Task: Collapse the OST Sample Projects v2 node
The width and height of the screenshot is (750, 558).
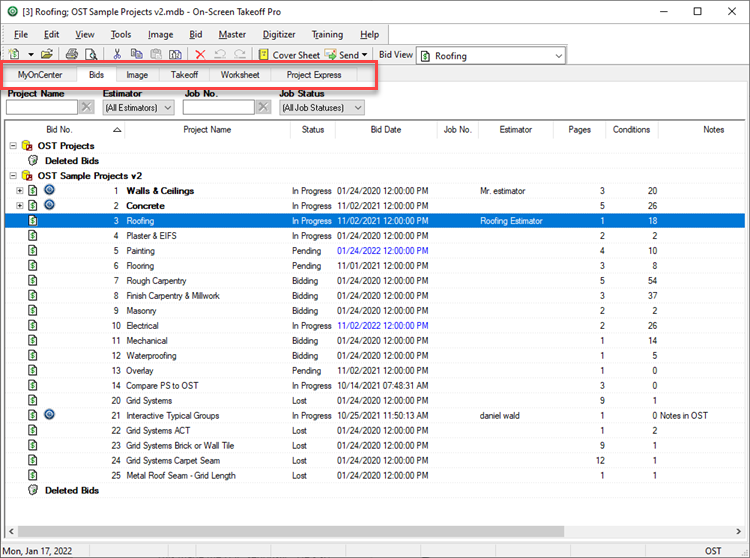Action: coord(13,176)
